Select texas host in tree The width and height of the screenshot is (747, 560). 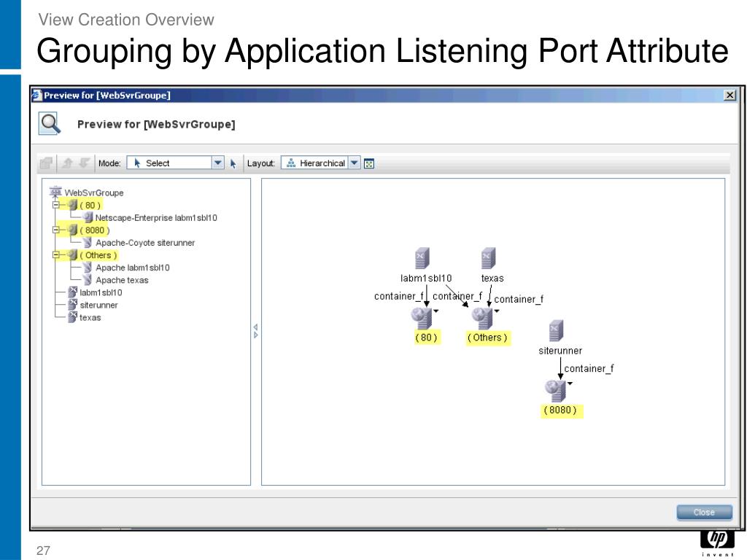point(90,318)
